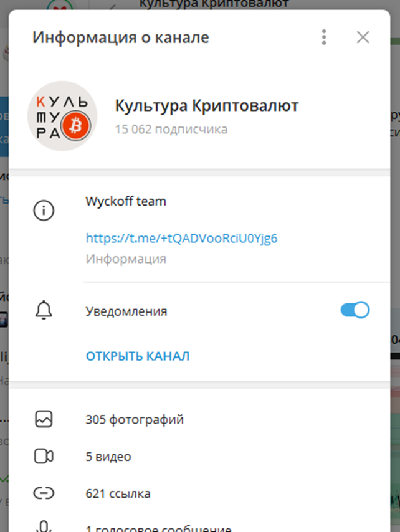The height and width of the screenshot is (532, 400).
Task: Click the video camera icon
Action: [x=44, y=456]
